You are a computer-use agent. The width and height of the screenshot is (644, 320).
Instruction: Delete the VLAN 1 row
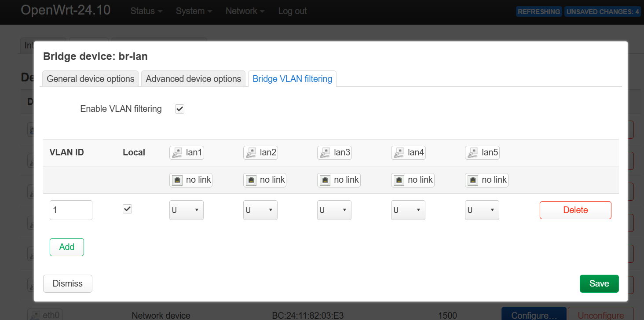[575, 210]
